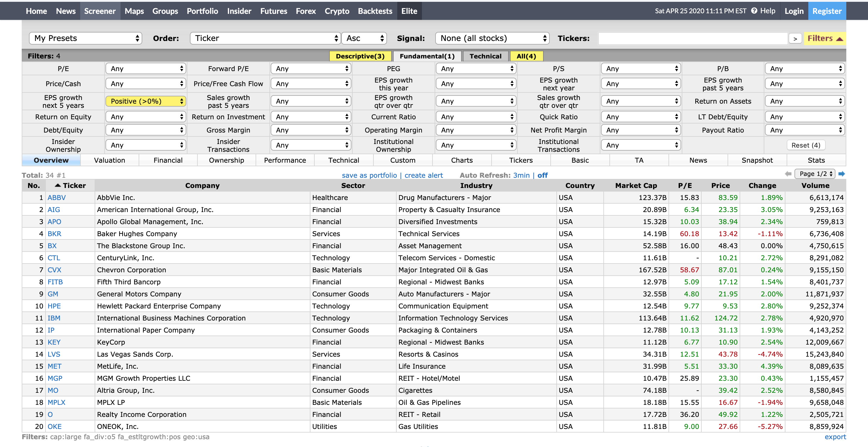Click the 'KeyCorp' company name
Screen dimensions: 868x447
pos(111,342)
